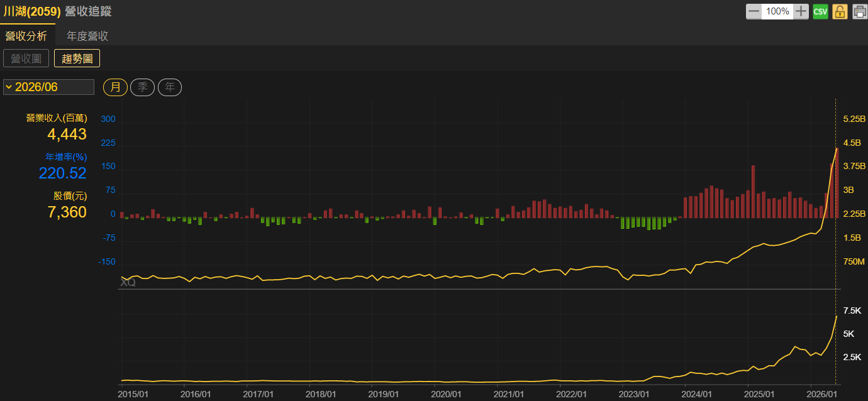This screenshot has height=401, width=868.
Task: Print the chart with printer icon
Action: (x=859, y=11)
